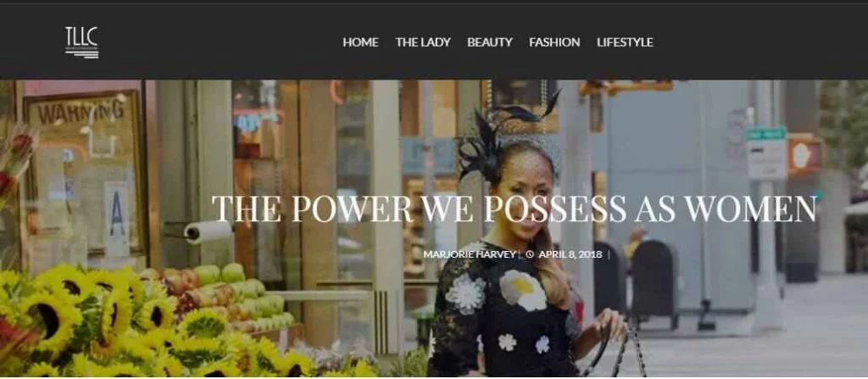The height and width of the screenshot is (379, 868).
Task: Go to the HOME page
Action: [x=361, y=42]
